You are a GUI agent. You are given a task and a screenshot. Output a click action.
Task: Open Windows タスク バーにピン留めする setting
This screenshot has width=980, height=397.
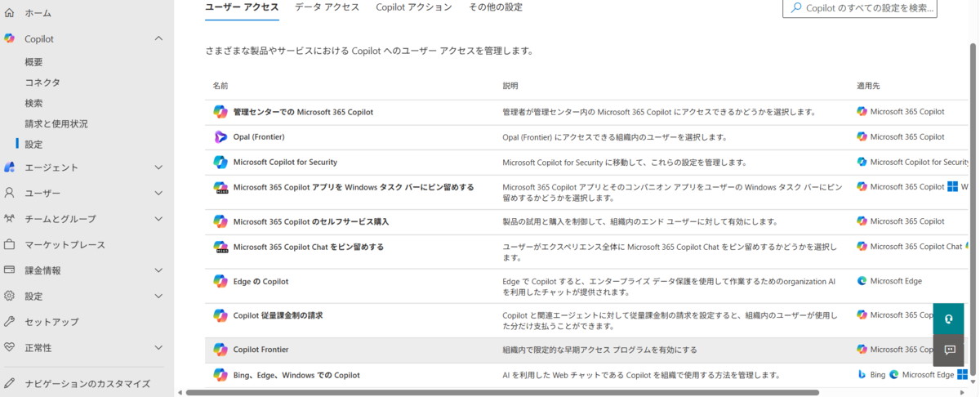tap(354, 187)
